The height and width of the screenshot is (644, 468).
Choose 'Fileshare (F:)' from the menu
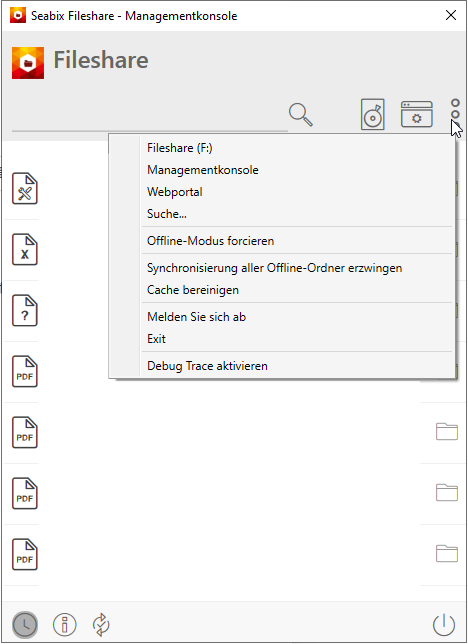click(x=297, y=148)
